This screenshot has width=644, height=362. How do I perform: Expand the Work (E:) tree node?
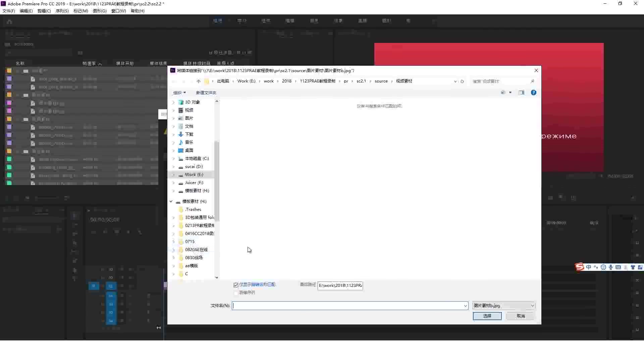tap(173, 175)
